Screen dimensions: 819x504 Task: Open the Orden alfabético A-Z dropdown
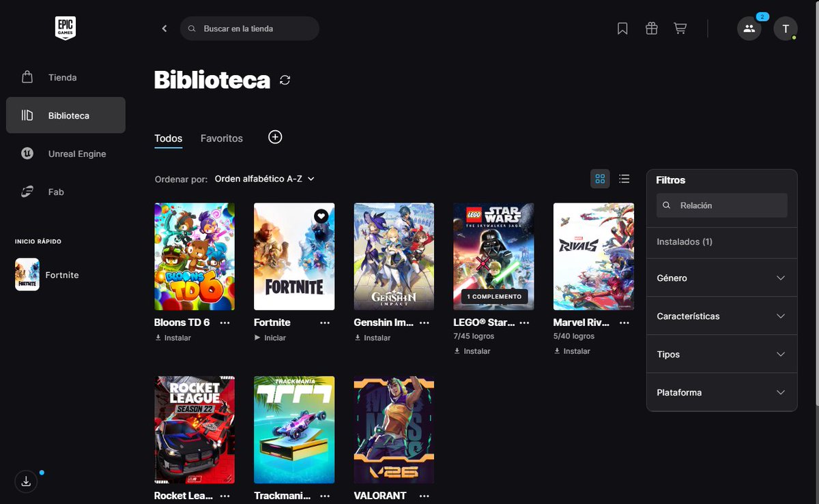[x=265, y=179]
